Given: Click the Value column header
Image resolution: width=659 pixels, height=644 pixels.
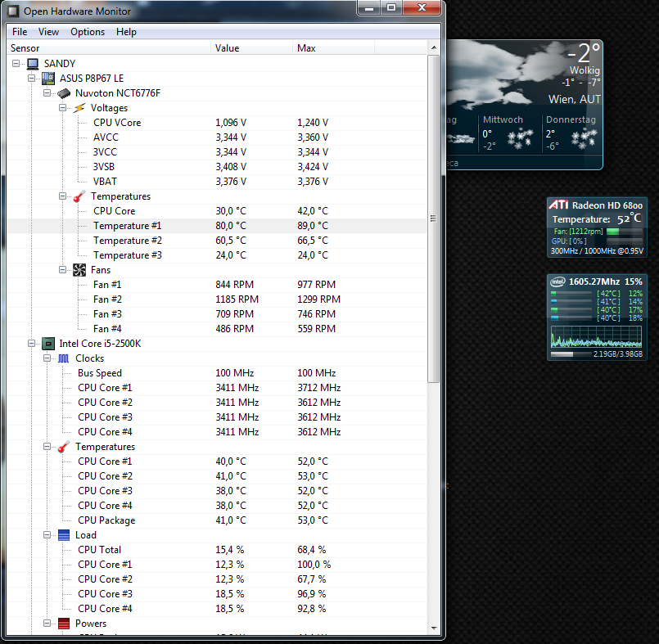Looking at the screenshot, I should [x=251, y=48].
